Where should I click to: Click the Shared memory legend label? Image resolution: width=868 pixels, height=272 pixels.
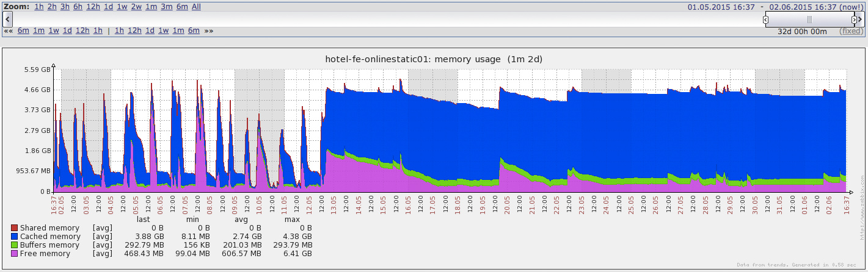[50, 228]
